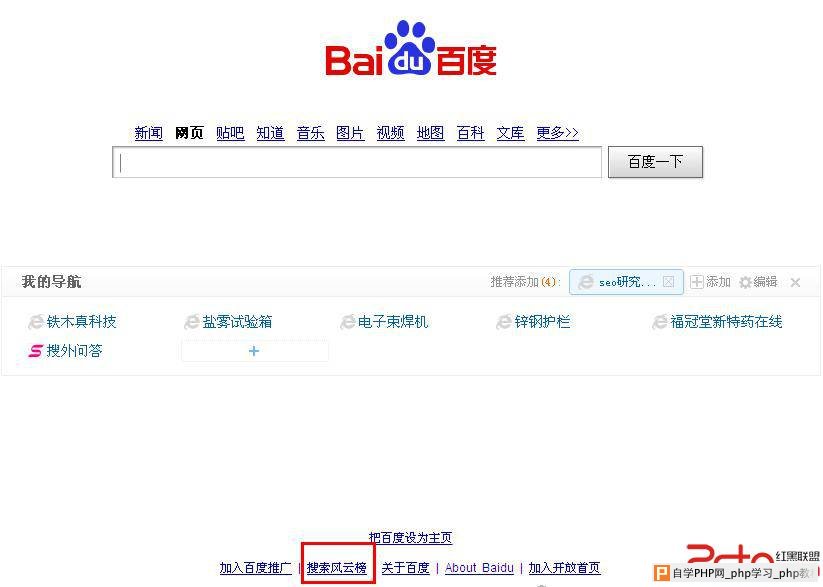The height and width of the screenshot is (587, 823).
Task: Click the IE icon in seo研究 tag
Action: [585, 282]
